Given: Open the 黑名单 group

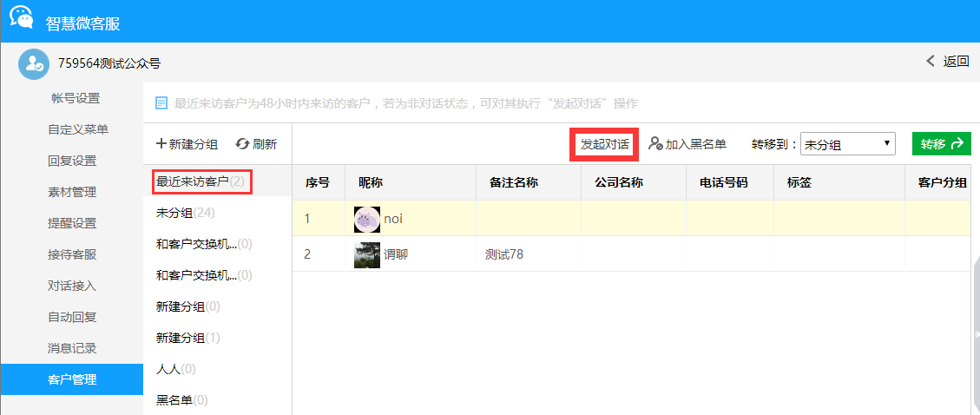Looking at the screenshot, I should pos(181,400).
